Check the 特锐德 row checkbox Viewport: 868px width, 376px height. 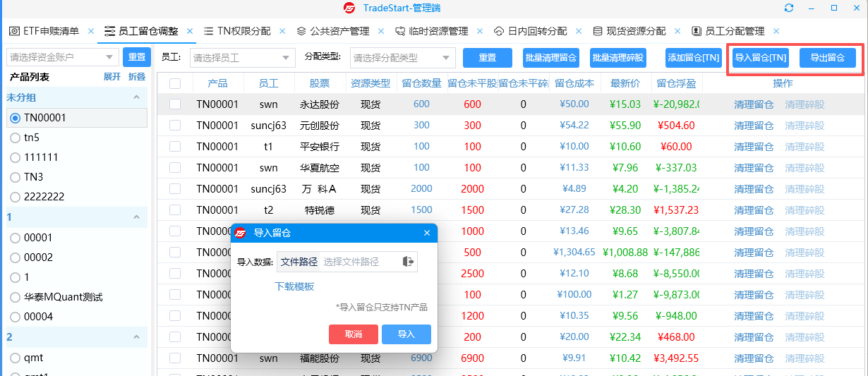click(175, 210)
